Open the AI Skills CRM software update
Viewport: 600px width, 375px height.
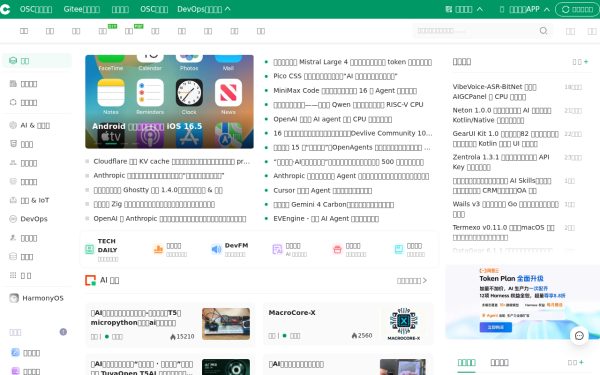coord(502,186)
